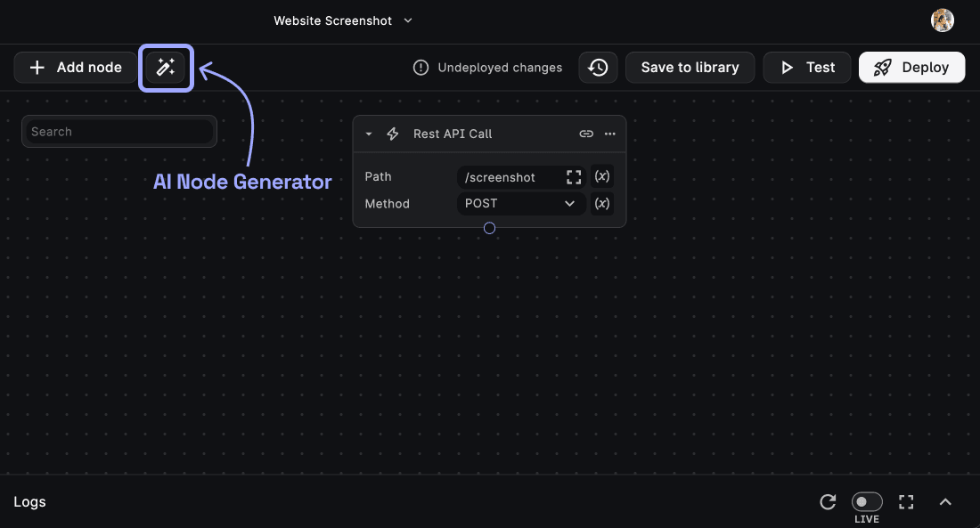Refresh the logs panel
Screen dimensions: 980x528
click(828, 501)
